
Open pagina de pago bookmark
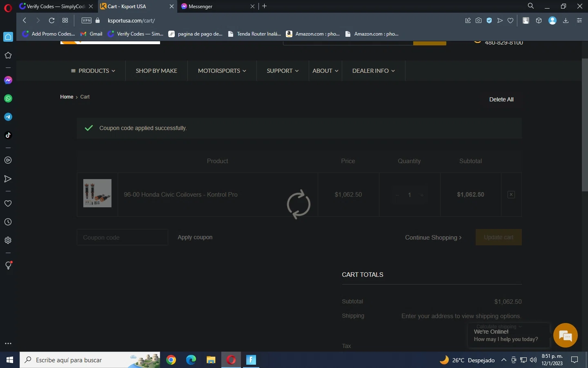click(196, 34)
